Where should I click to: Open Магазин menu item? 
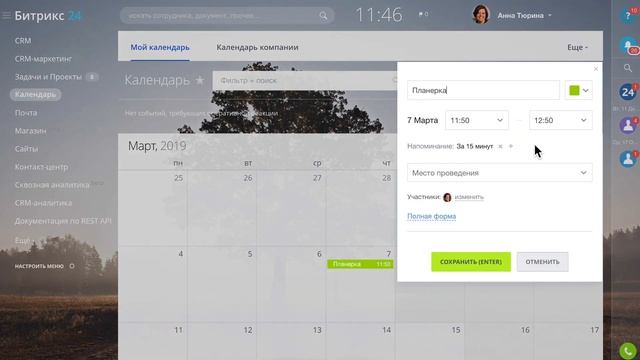(31, 131)
